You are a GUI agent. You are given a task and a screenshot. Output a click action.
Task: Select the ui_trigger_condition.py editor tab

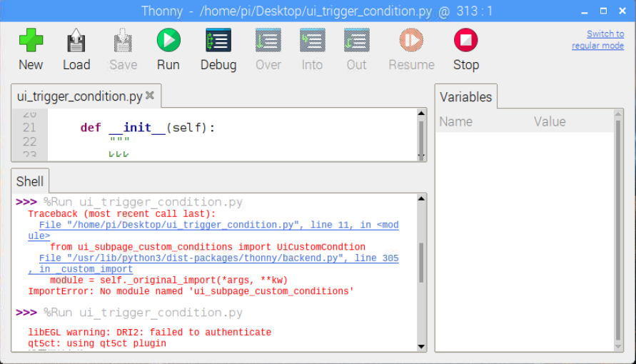[79, 96]
